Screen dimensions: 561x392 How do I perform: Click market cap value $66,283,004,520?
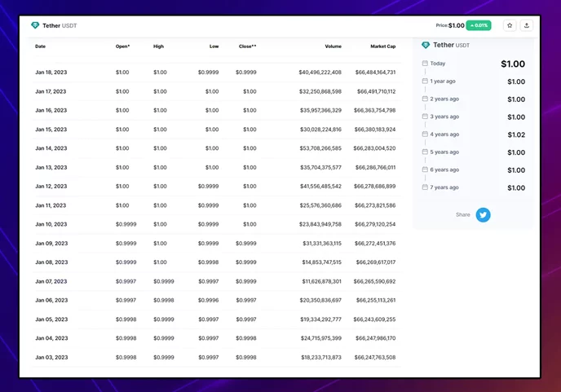(x=374, y=148)
